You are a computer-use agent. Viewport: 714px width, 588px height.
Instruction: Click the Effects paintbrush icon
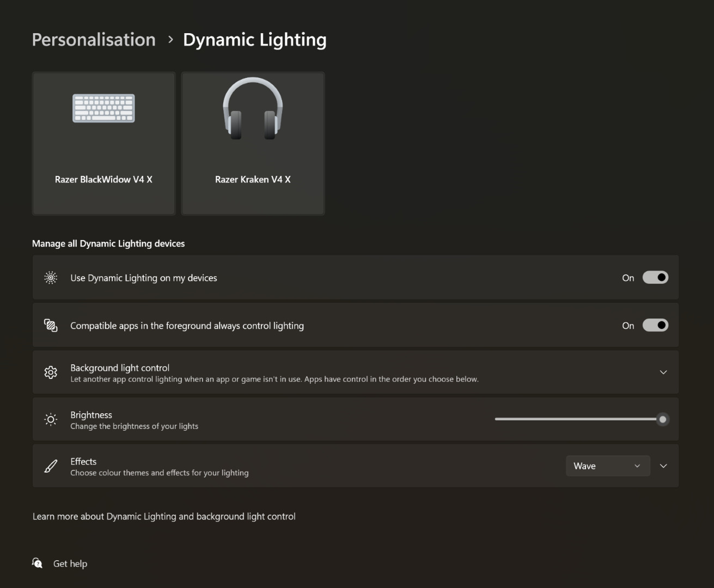pos(51,466)
